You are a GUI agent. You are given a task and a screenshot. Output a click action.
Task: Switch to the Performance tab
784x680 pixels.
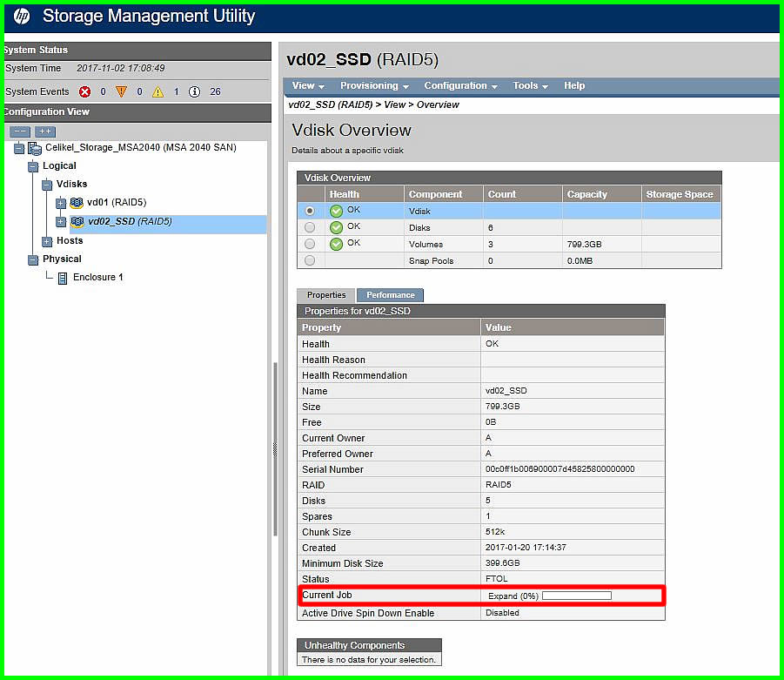(x=390, y=295)
